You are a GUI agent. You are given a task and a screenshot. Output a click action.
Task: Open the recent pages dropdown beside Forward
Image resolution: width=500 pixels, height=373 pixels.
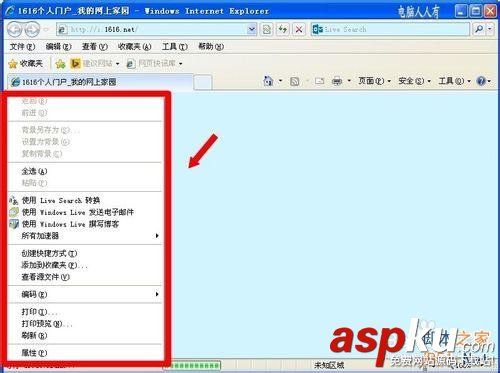[46, 30]
